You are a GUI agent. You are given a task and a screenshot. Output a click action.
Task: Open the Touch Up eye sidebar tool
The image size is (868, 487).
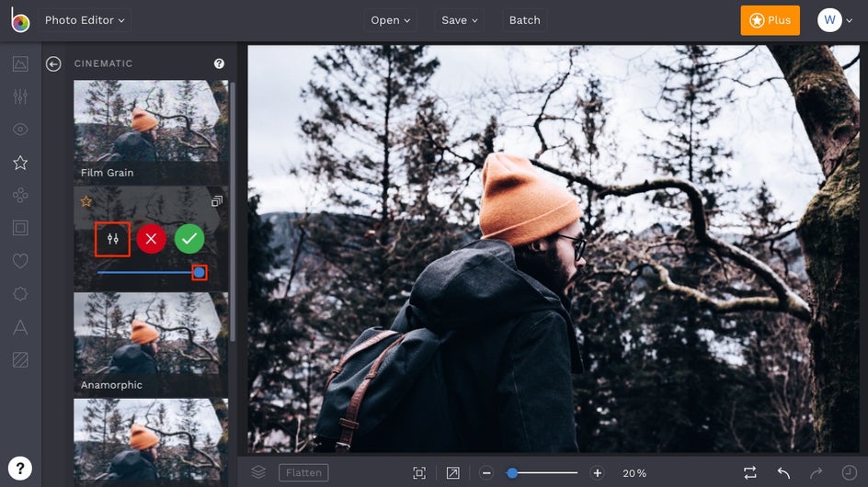20,130
